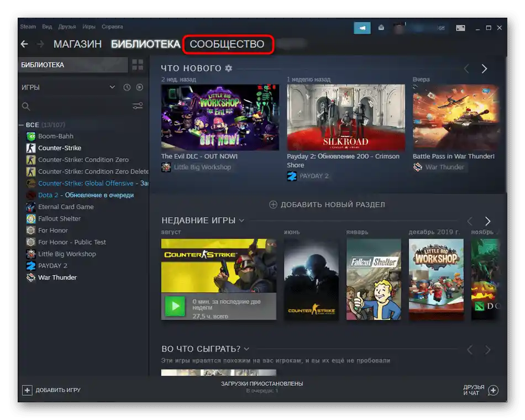Open War Thunder tank news thumbnail
Viewport: 525px width, 420px height.
tap(456, 118)
